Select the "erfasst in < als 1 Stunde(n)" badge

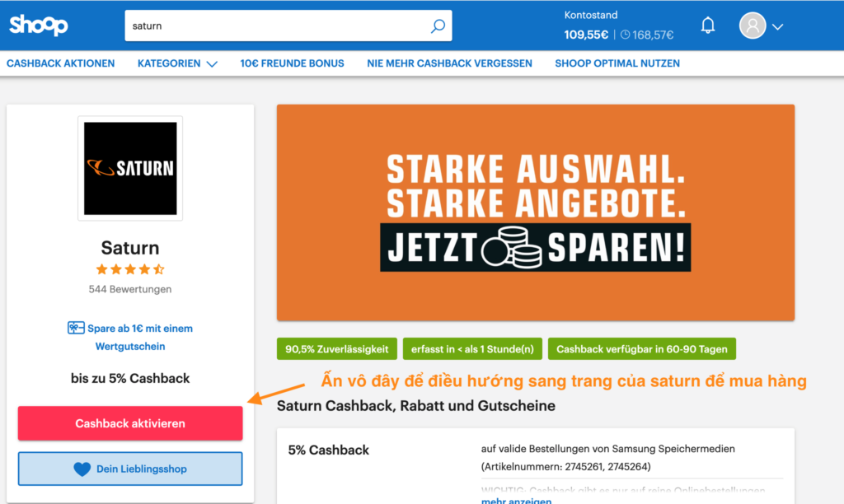point(472,349)
